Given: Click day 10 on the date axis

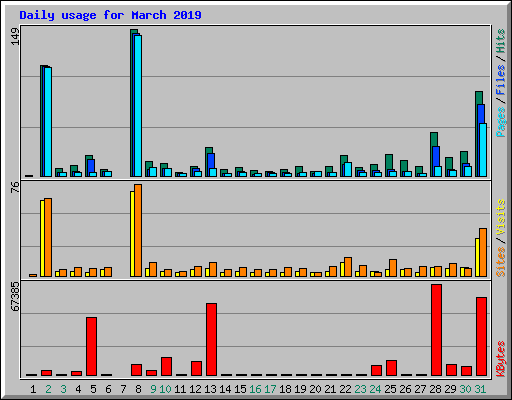Looking at the screenshot, I should tap(165, 389).
